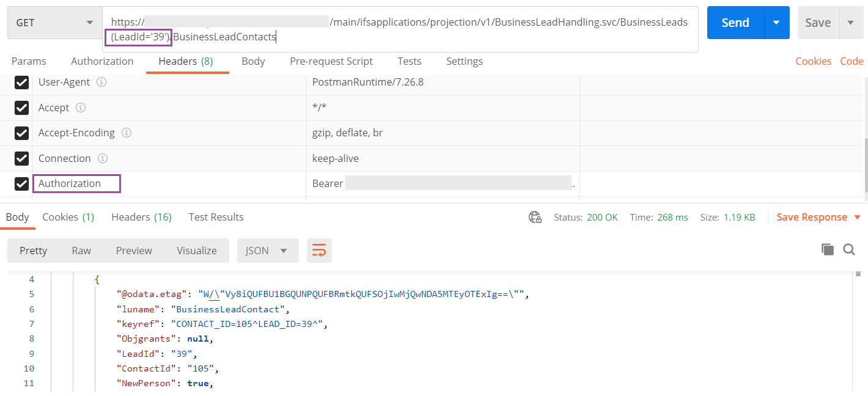
Task: Expand the Send button dropdown arrow
Action: pyautogui.click(x=776, y=22)
